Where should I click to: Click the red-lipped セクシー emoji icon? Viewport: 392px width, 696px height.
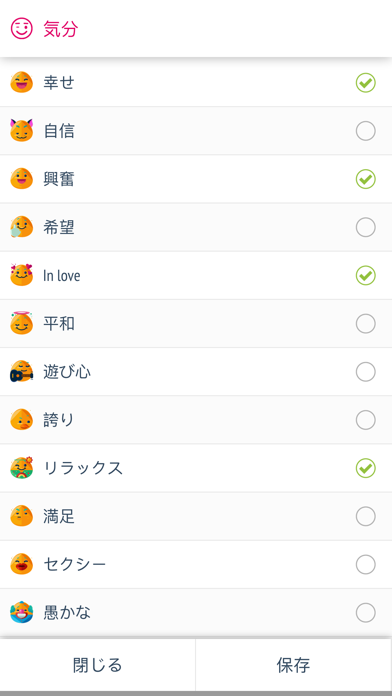click(21, 564)
